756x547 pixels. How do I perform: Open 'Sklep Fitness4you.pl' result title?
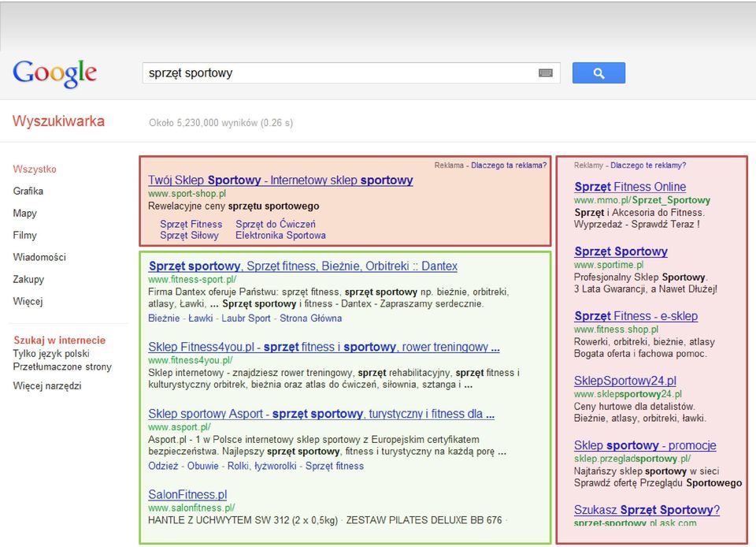coord(324,347)
